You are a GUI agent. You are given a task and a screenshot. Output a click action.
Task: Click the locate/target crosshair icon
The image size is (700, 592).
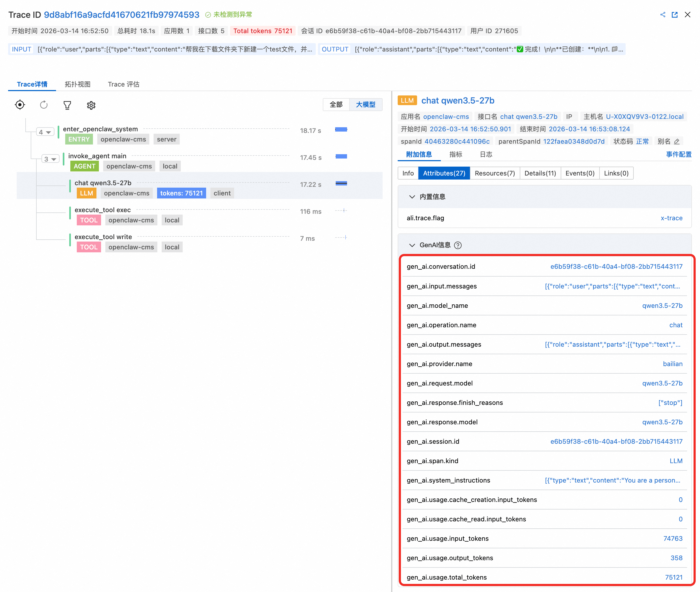coord(20,105)
